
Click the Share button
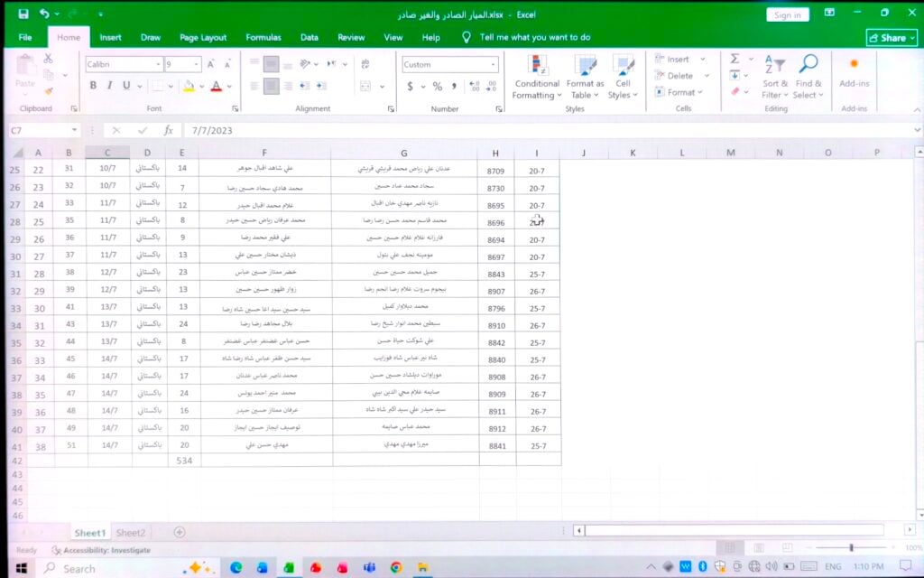[x=892, y=38]
